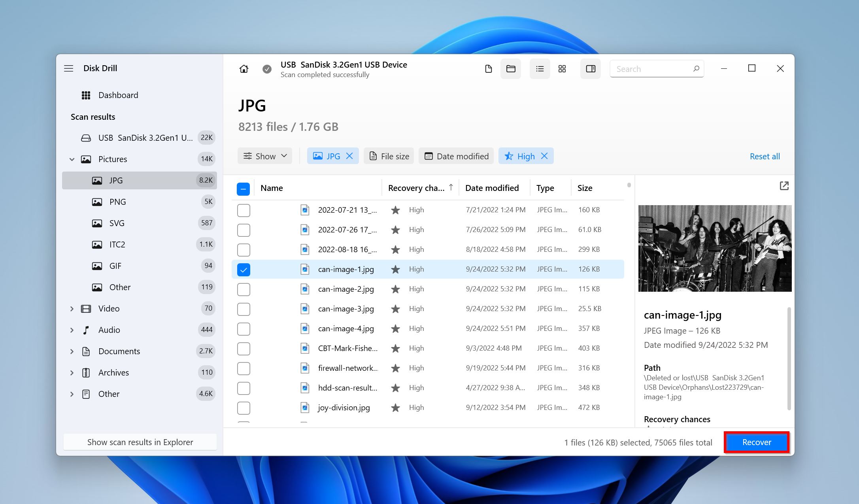Check the checkbox for can-image-2.jpg
This screenshot has width=859, height=504.
(x=244, y=289)
